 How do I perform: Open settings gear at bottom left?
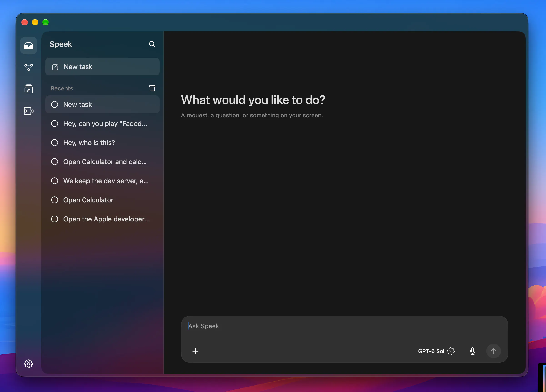pos(29,364)
